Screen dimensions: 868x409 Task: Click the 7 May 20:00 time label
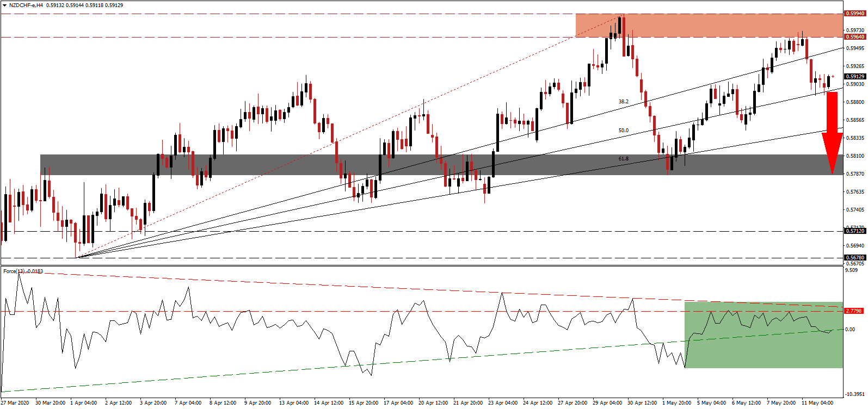[x=781, y=403]
